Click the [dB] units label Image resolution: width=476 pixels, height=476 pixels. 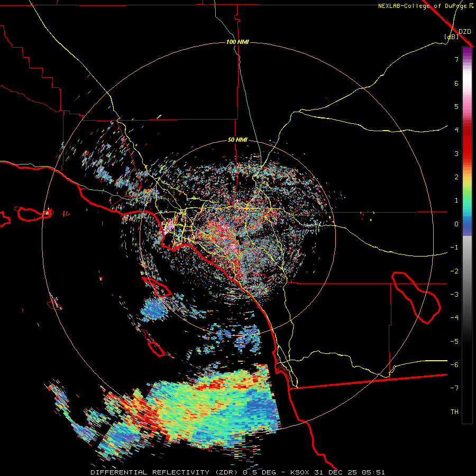[452, 36]
